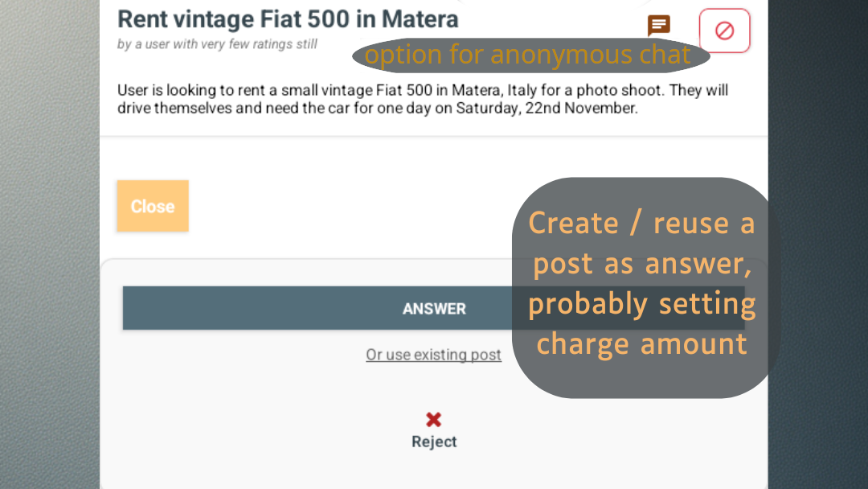Viewport: 868px width, 489px height.
Task: Click the 'Rent vintage Fiat 500 in Matera' title
Action: click(x=288, y=18)
